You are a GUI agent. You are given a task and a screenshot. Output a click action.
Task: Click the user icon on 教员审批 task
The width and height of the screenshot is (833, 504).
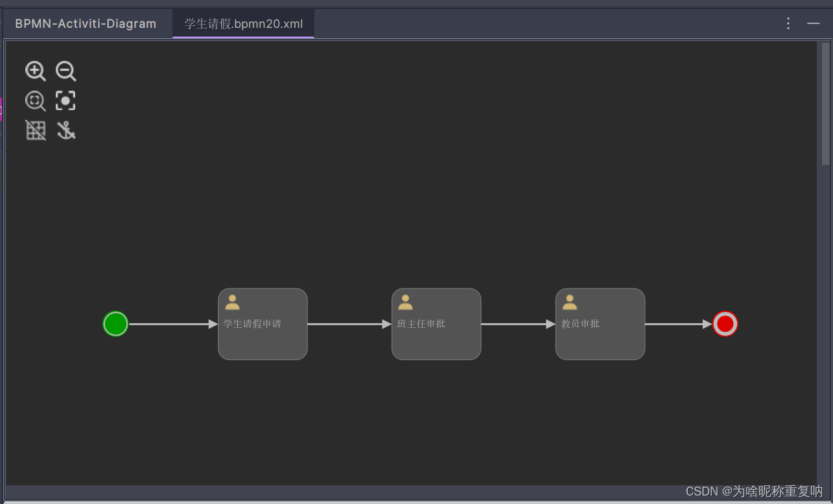570,302
